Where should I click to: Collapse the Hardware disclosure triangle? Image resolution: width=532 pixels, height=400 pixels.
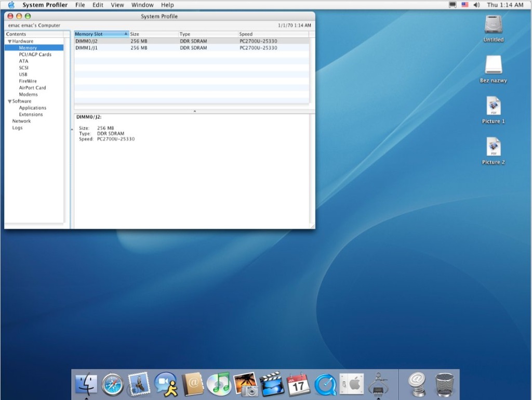pyautogui.click(x=10, y=42)
